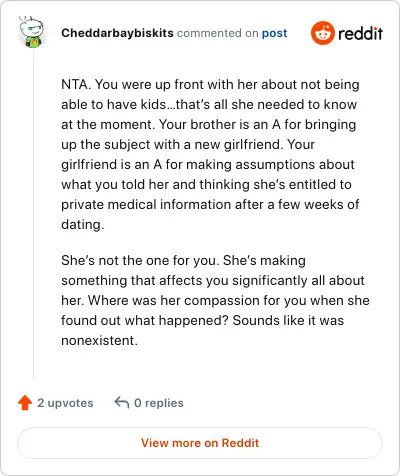
Task: Open the "0 replies" label
Action: (159, 403)
